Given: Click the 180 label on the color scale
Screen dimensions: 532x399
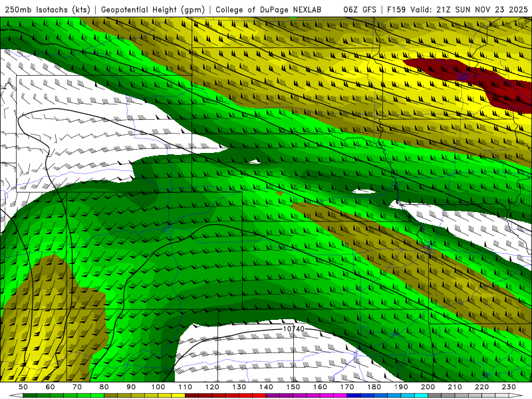Looking at the screenshot, I should 374,387.
